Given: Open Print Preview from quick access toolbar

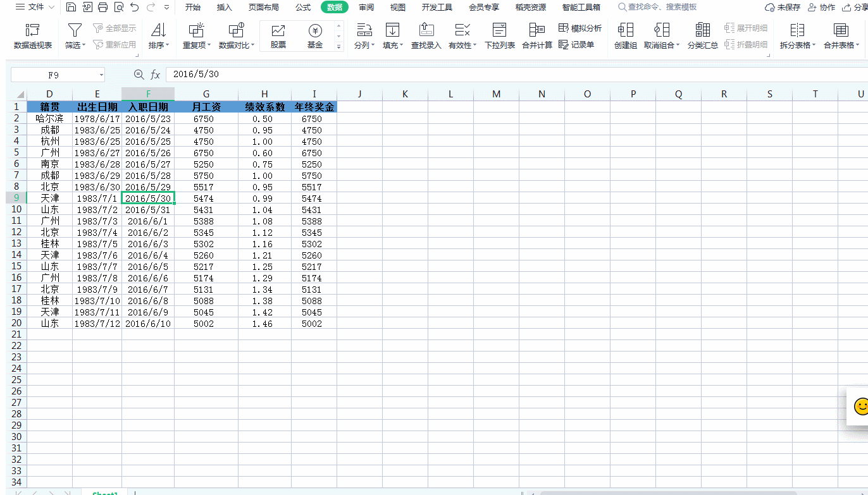Looking at the screenshot, I should [118, 8].
